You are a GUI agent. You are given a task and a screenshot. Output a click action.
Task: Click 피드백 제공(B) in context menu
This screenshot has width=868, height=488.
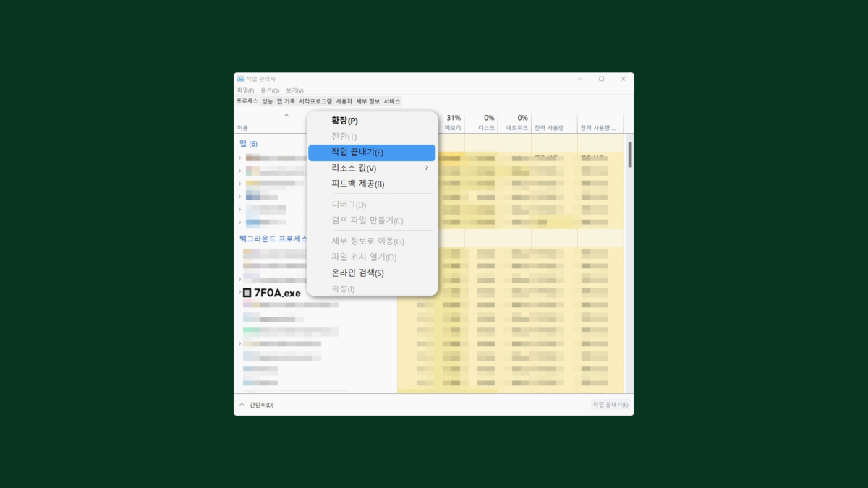point(357,184)
